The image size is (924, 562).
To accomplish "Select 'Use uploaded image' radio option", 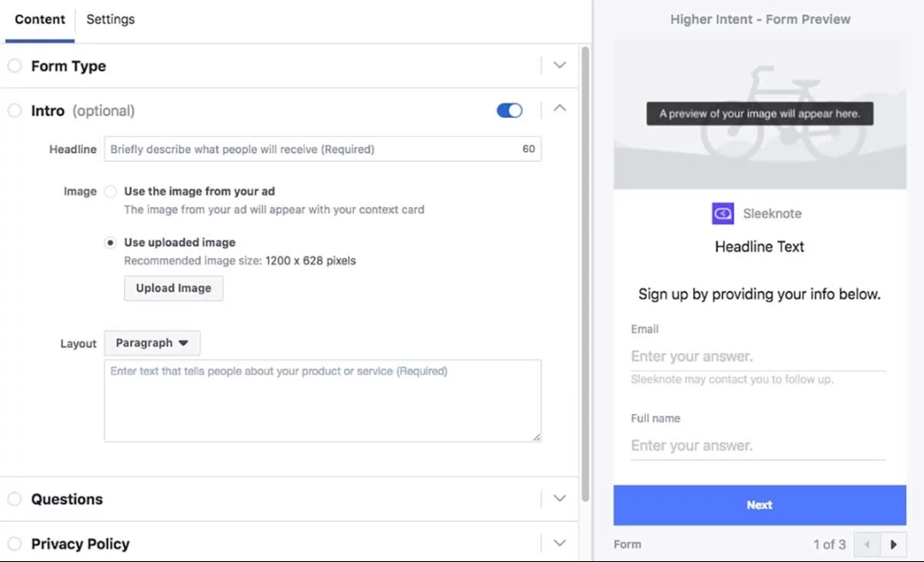I will click(x=110, y=242).
